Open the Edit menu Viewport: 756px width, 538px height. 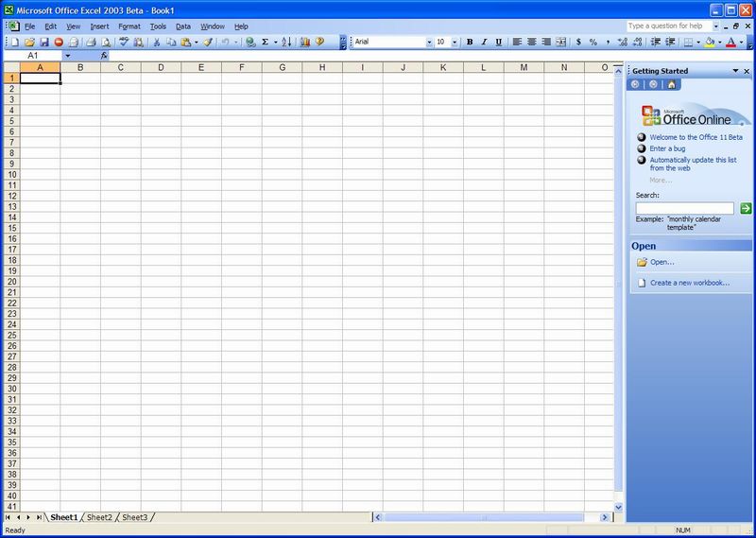coord(51,26)
